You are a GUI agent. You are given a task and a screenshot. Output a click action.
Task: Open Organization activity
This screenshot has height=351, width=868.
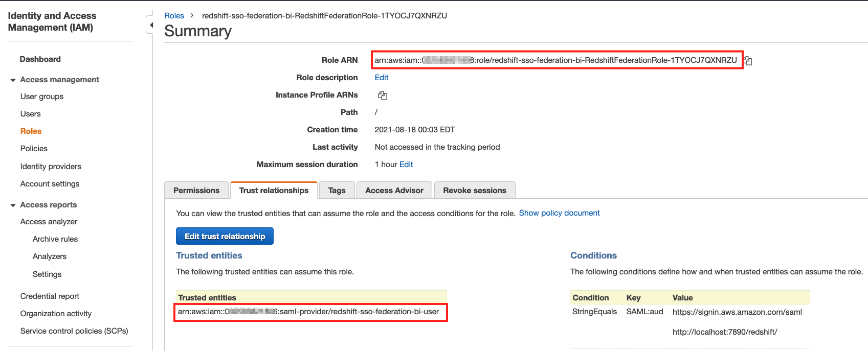[x=56, y=314]
